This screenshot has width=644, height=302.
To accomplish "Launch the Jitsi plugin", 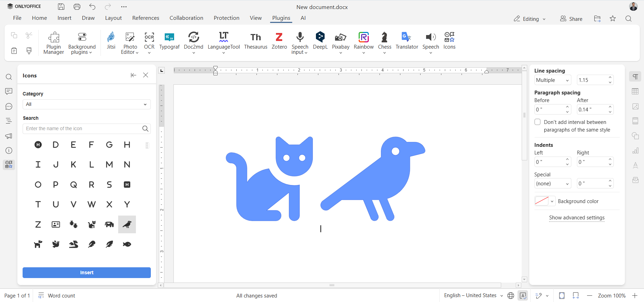I will tap(111, 41).
